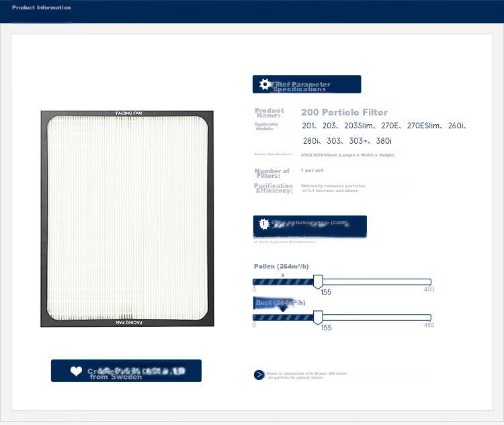Click the empty part of Pollen slider track

point(377,282)
